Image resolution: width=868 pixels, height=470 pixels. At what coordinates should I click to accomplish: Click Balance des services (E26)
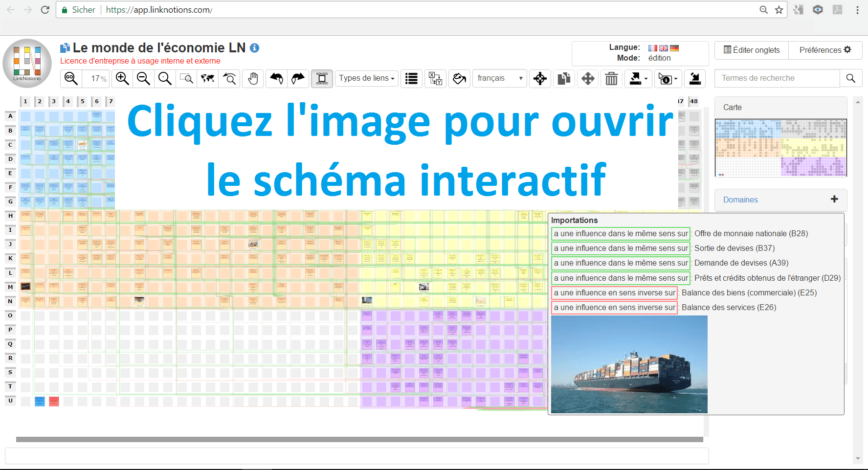click(729, 307)
